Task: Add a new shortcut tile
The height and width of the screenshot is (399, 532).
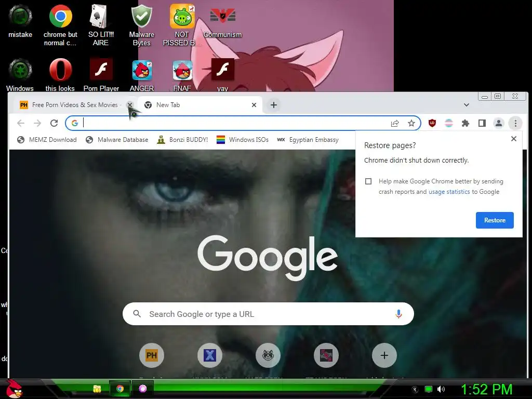Action: click(x=384, y=355)
